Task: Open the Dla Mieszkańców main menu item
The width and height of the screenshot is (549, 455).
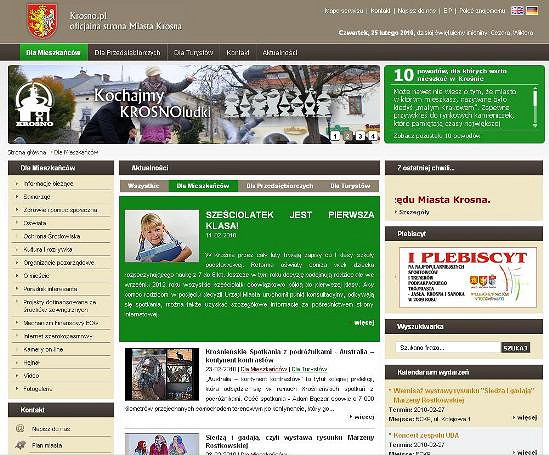Action: (53, 52)
